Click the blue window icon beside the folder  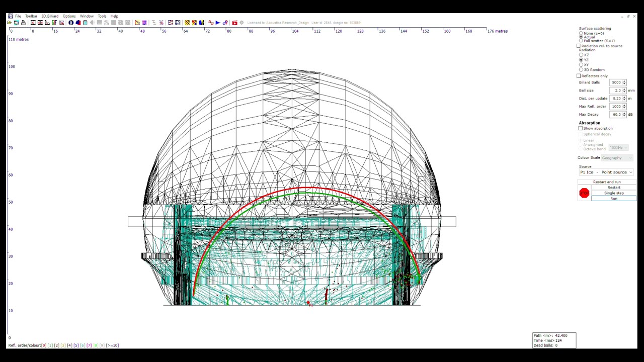pos(16,23)
